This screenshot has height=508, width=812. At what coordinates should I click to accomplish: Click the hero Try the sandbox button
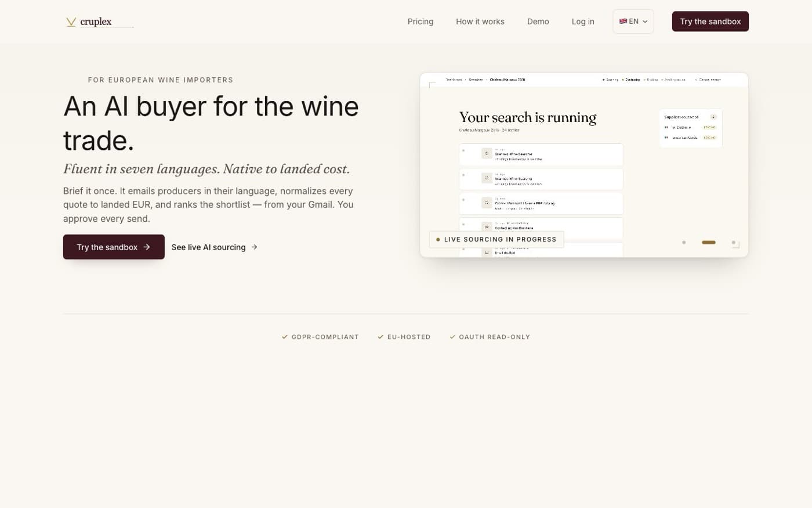coord(114,247)
